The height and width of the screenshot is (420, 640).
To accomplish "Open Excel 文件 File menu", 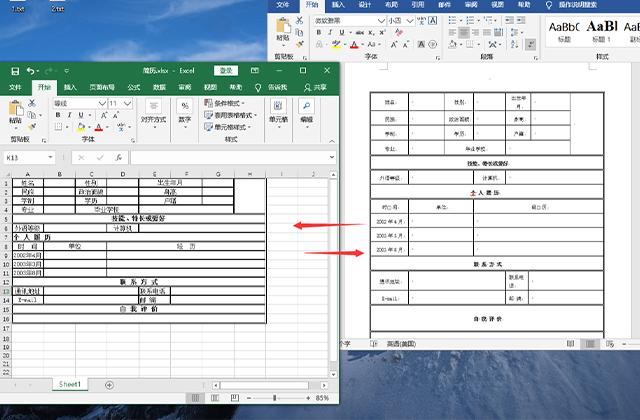I will [15, 87].
